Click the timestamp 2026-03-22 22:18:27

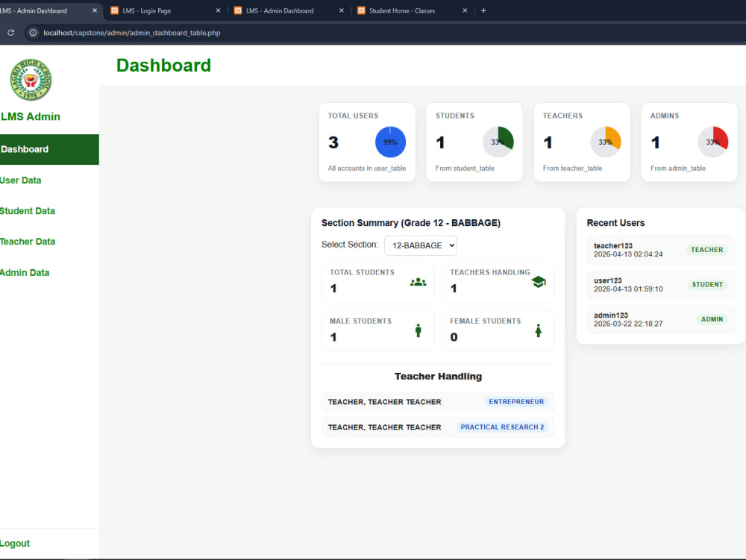tap(628, 324)
